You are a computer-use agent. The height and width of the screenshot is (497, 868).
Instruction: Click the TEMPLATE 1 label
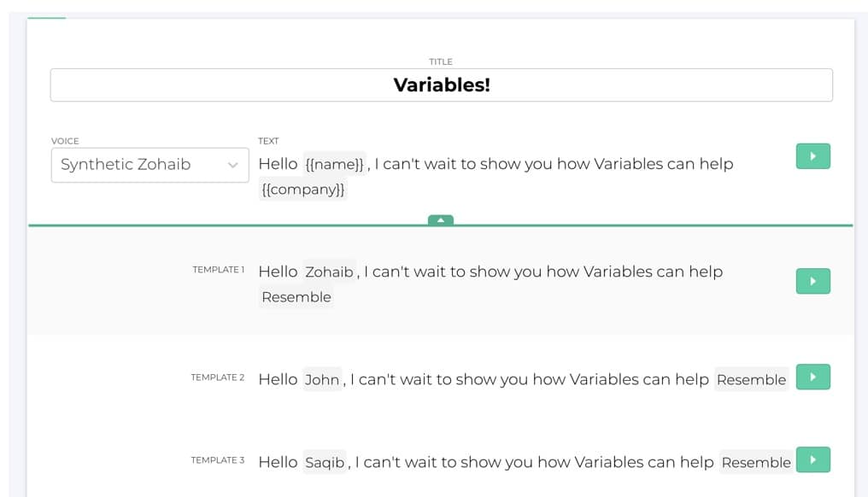click(x=218, y=270)
